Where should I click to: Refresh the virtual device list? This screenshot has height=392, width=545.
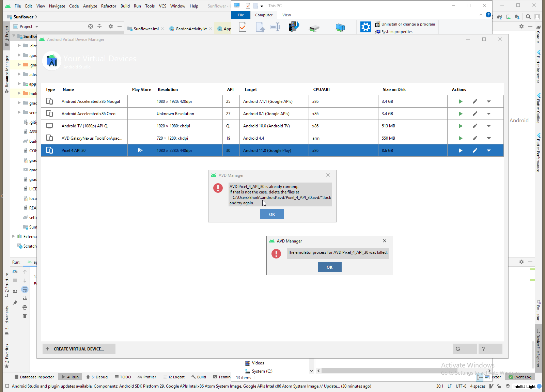(465, 349)
